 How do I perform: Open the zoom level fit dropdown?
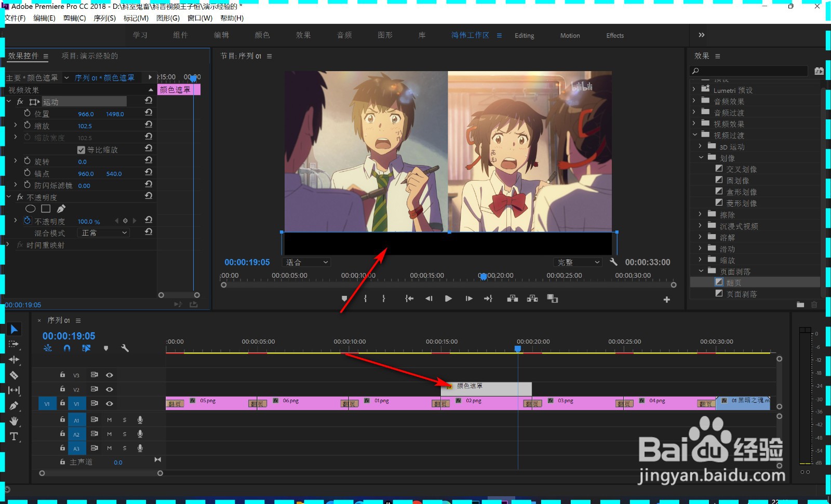307,262
